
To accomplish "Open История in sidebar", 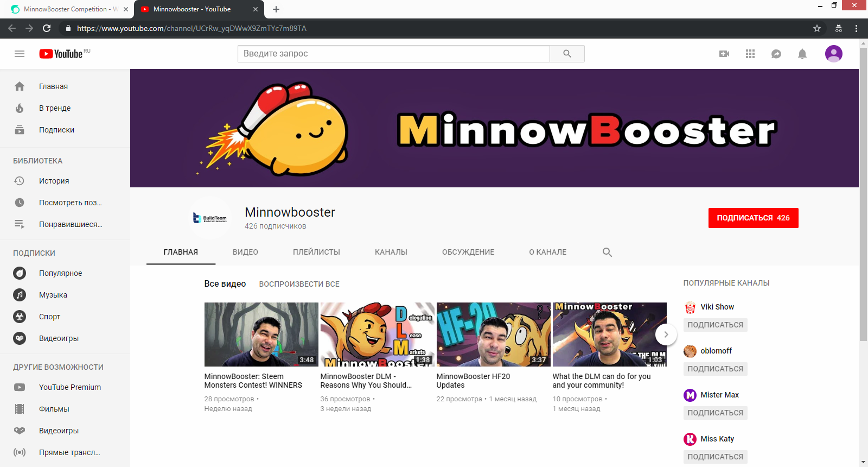I will tap(65, 181).
